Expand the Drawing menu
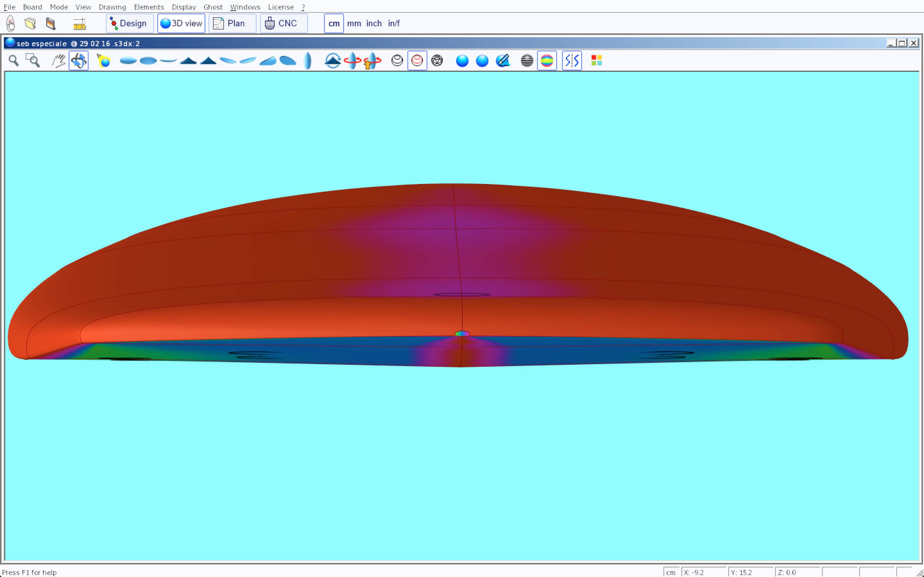 coord(112,7)
